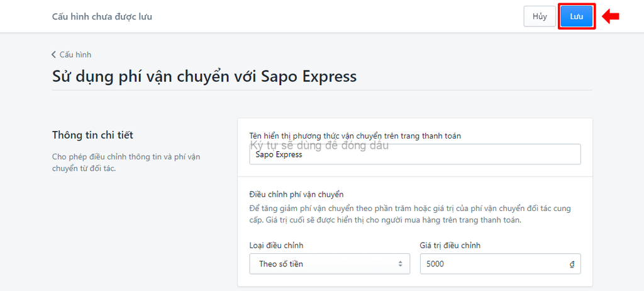Viewport: 644px width, 291px height.
Task: Click the Thông tin chi tiết heading
Action: (x=92, y=135)
